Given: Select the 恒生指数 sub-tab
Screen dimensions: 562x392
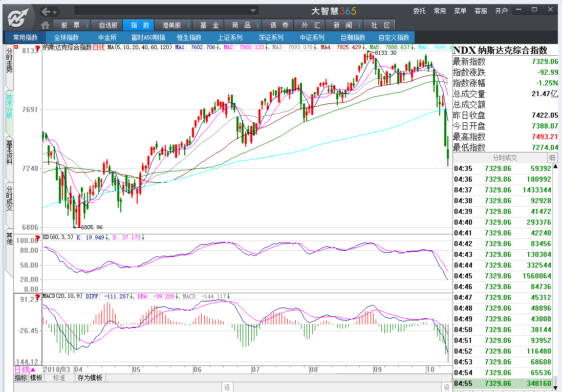Looking at the screenshot, I should point(189,37).
